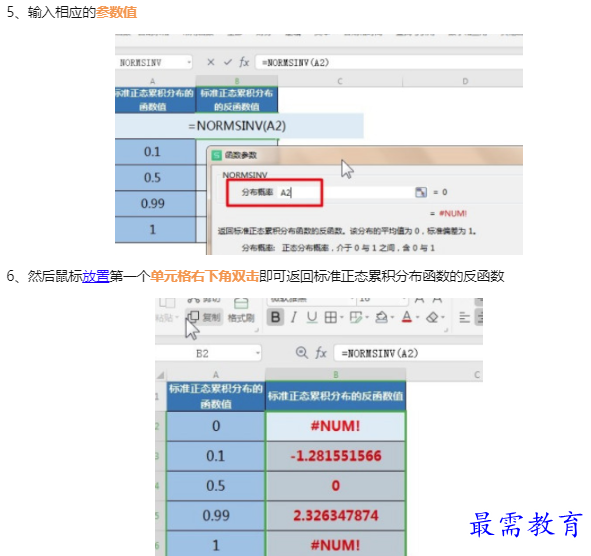The image size is (591, 556).
Task: Click 0.1 cell beside -1.281551566
Action: [216, 456]
